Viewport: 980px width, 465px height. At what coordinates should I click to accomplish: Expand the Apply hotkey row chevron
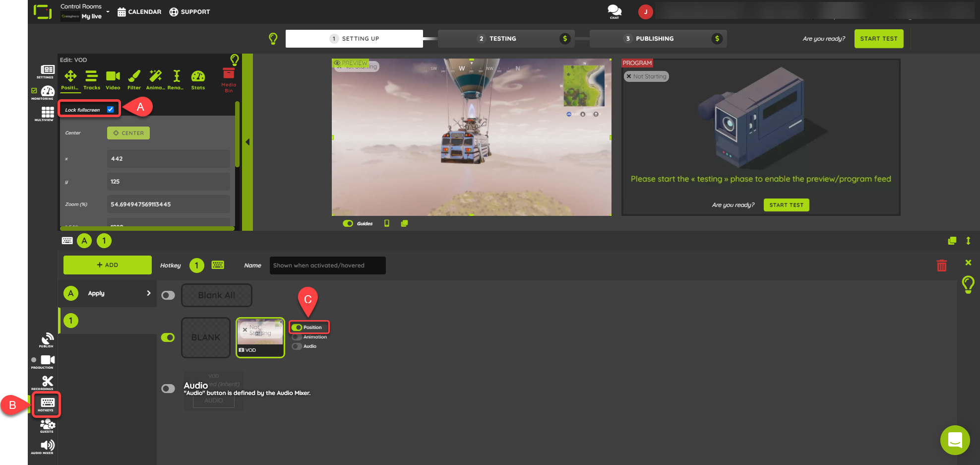pyautogui.click(x=148, y=293)
